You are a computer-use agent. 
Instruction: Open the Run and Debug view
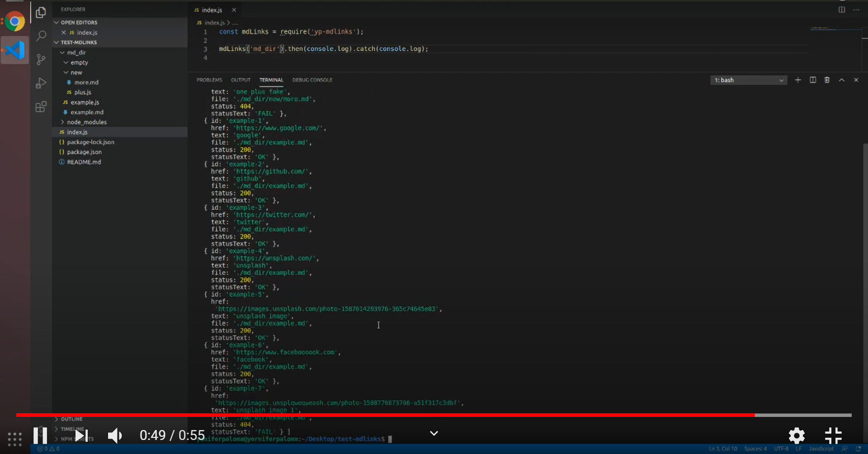(41, 83)
